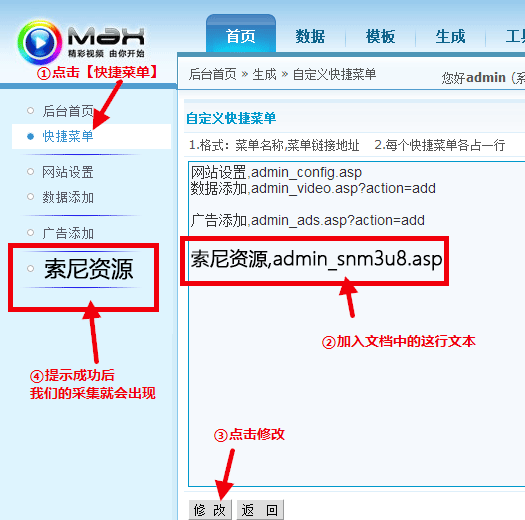The height and width of the screenshot is (520, 525).
Task: Open 网站设置 from sidebar
Action: [x=68, y=172]
